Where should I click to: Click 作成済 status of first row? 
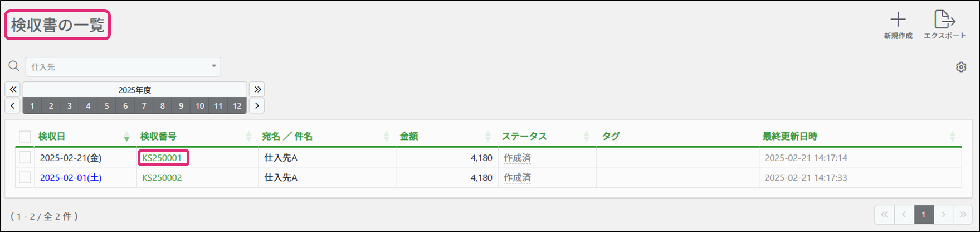(517, 158)
